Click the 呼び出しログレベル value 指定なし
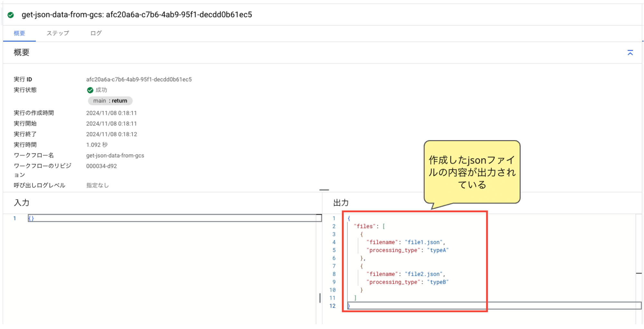The width and height of the screenshot is (644, 329). pyautogui.click(x=97, y=185)
